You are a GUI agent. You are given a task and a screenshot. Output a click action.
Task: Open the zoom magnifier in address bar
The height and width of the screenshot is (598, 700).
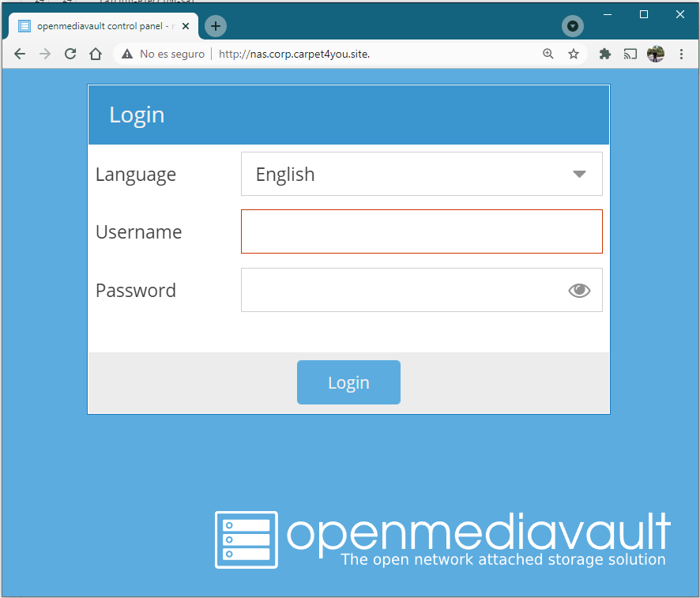pyautogui.click(x=548, y=54)
